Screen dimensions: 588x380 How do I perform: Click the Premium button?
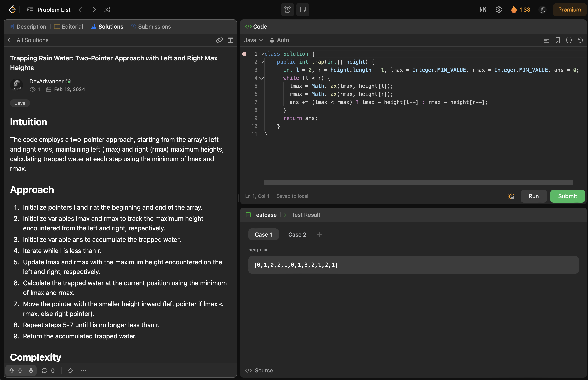click(x=569, y=10)
